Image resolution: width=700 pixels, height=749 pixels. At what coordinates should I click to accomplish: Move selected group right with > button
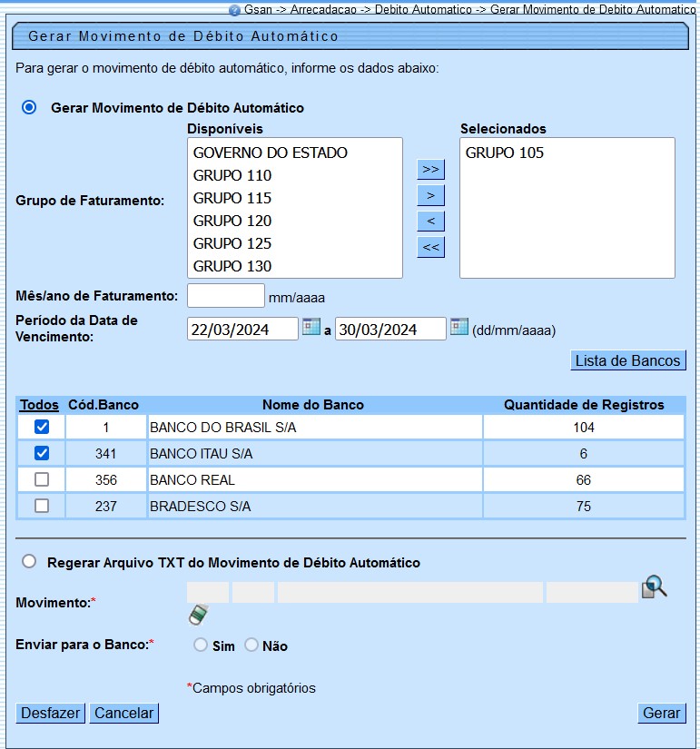(430, 195)
